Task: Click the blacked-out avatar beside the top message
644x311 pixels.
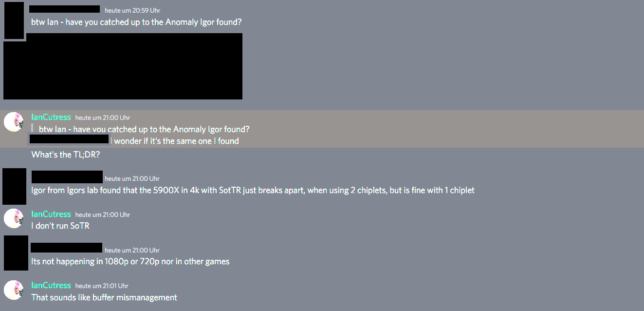Action: coord(14,20)
